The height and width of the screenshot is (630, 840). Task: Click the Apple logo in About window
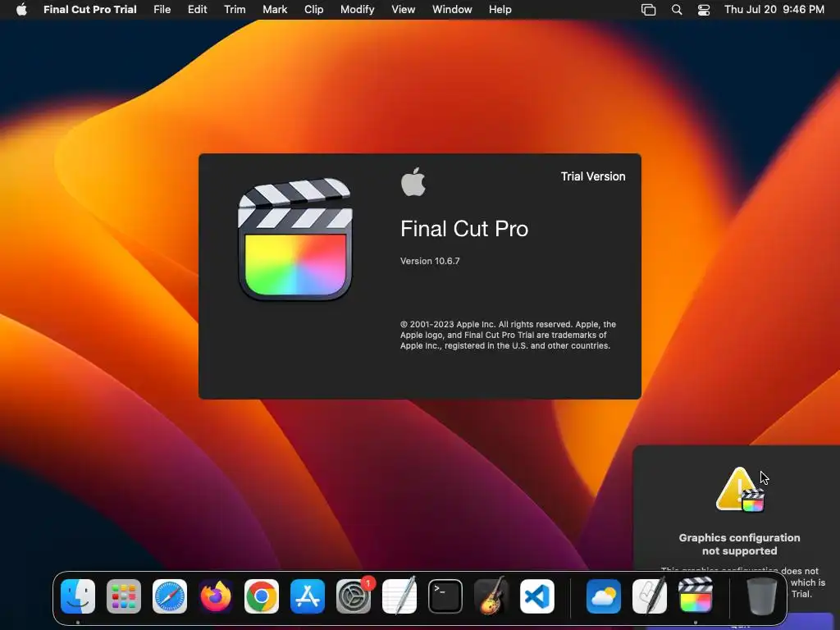(x=413, y=181)
